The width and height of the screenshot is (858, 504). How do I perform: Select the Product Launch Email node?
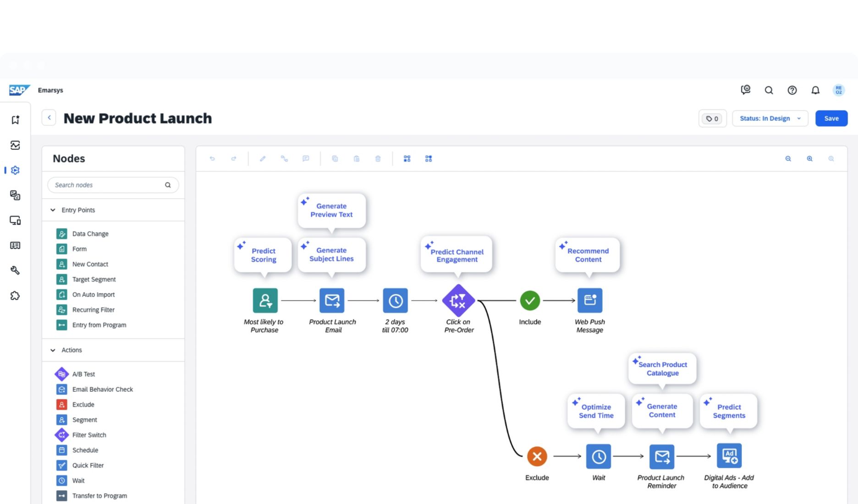(x=332, y=301)
